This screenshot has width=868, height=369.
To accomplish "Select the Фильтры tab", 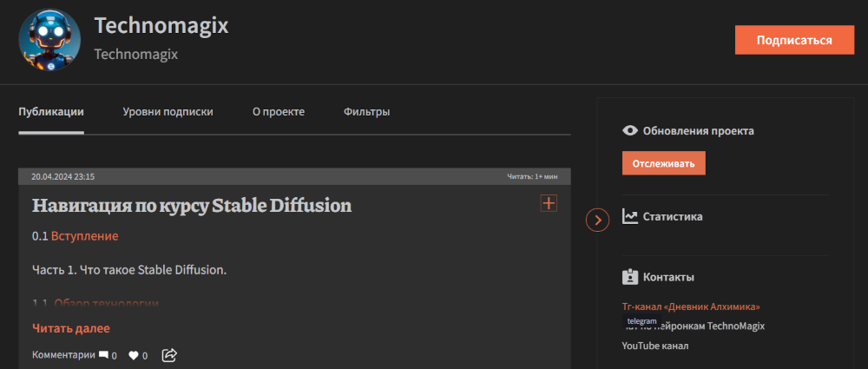I will [x=366, y=112].
